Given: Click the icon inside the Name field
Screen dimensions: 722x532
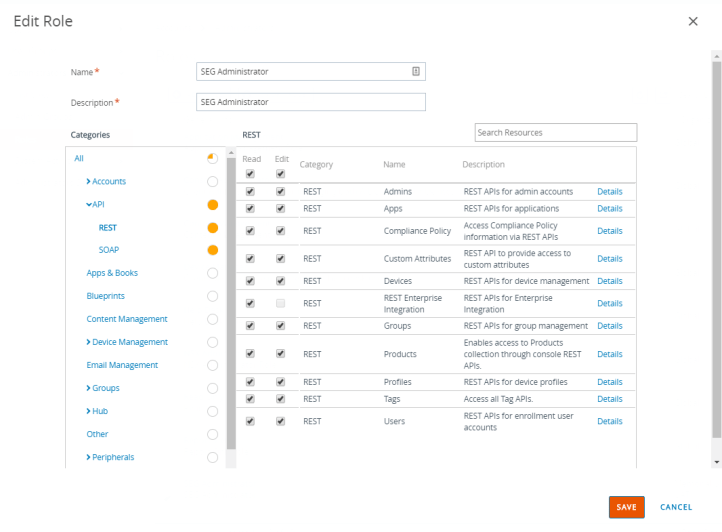Looking at the screenshot, I should point(415,71).
